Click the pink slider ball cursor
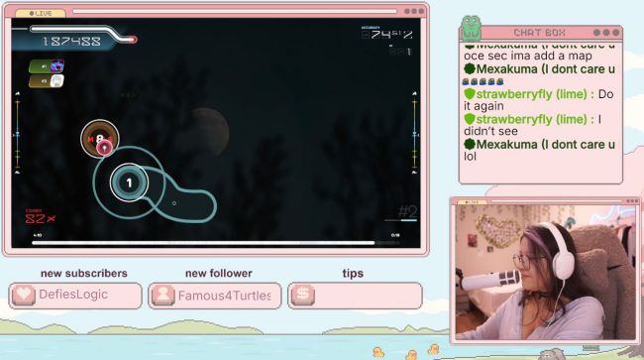Screen dimensions: 644x360 tap(105, 147)
